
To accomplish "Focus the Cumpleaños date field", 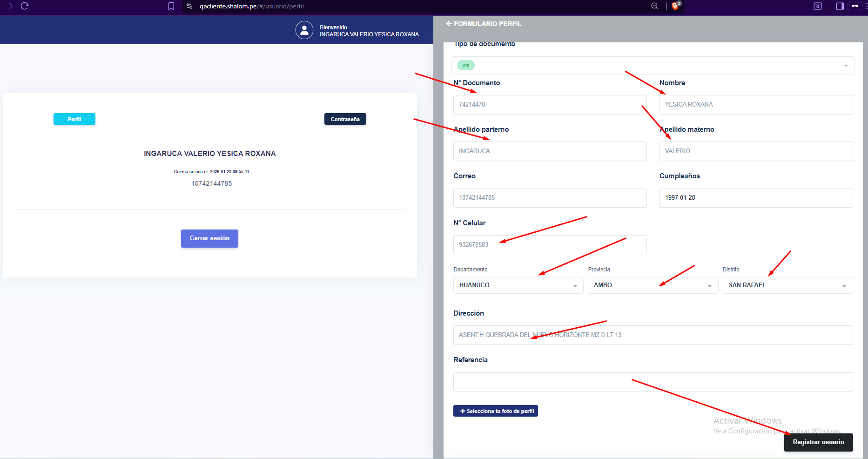I will 755,198.
